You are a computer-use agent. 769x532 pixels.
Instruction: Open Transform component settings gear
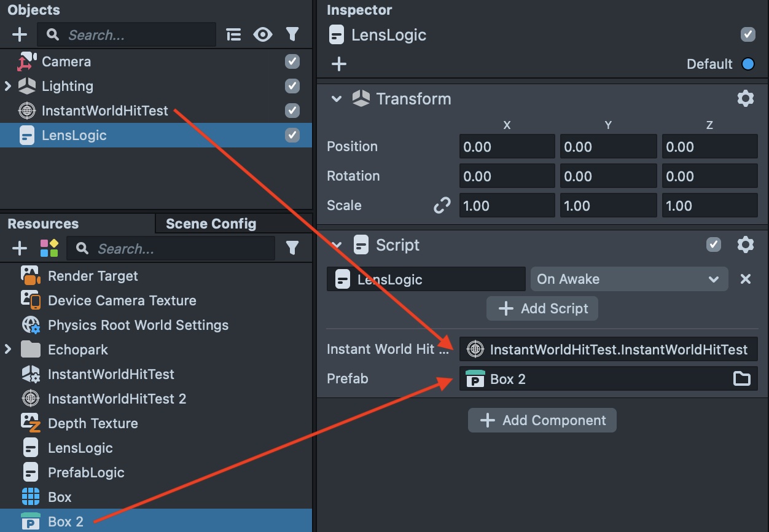click(745, 98)
